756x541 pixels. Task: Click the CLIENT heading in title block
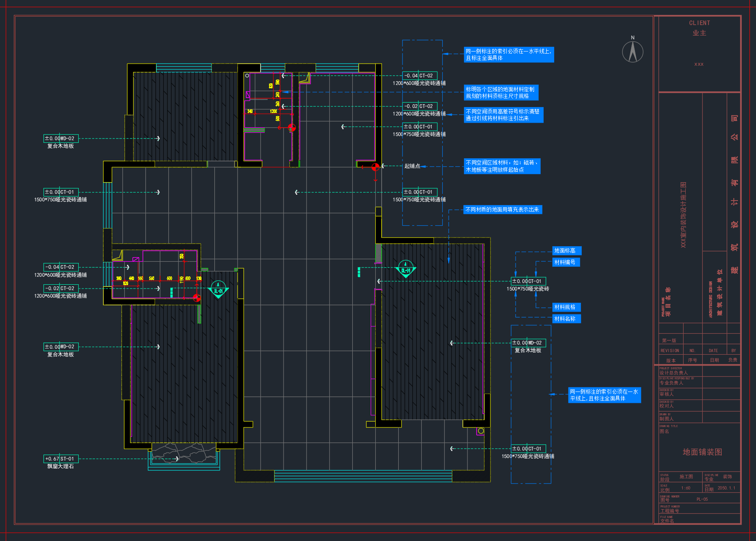(x=699, y=23)
